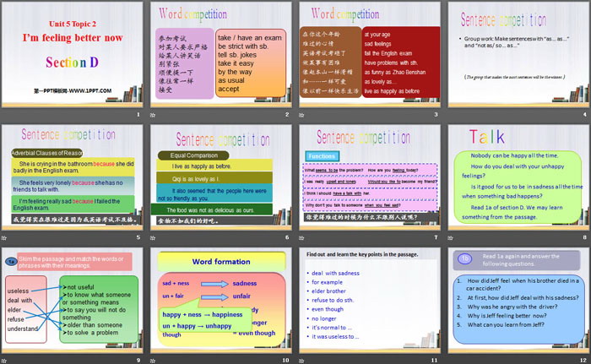Click the 1b badge on slide 12
The image size is (591, 364).
(464, 258)
